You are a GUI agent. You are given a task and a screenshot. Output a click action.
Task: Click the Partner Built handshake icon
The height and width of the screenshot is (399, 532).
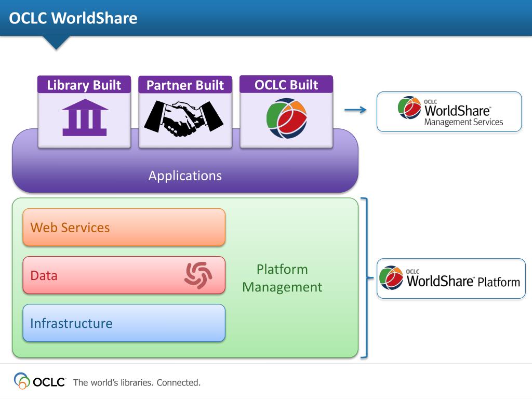[x=183, y=118]
